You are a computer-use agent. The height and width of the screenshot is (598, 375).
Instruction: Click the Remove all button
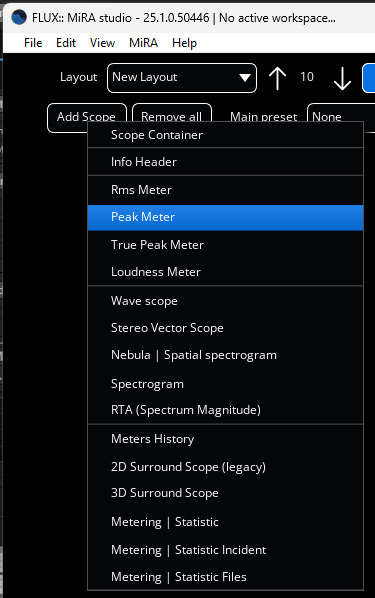[172, 116]
